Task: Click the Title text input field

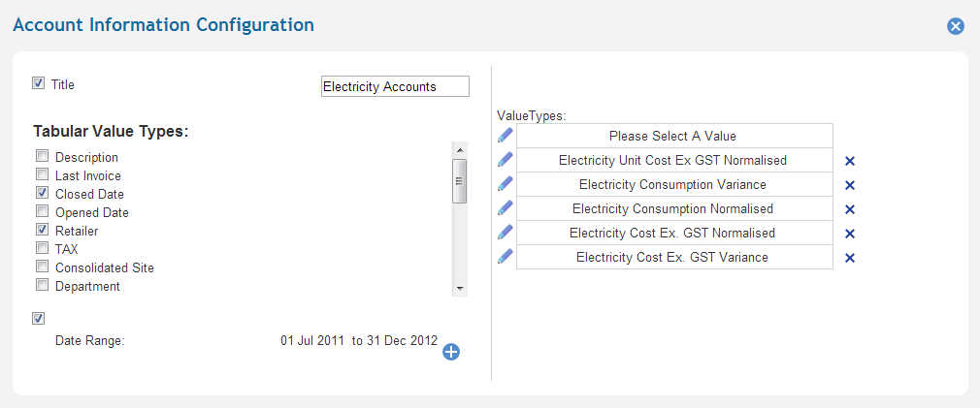Action: pyautogui.click(x=395, y=86)
